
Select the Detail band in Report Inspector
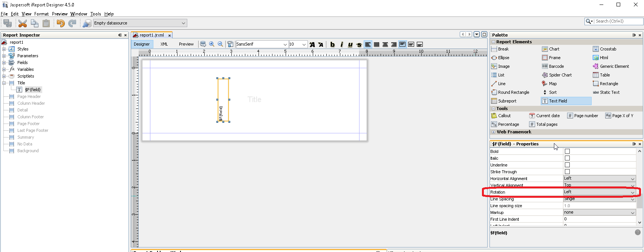(x=23, y=110)
